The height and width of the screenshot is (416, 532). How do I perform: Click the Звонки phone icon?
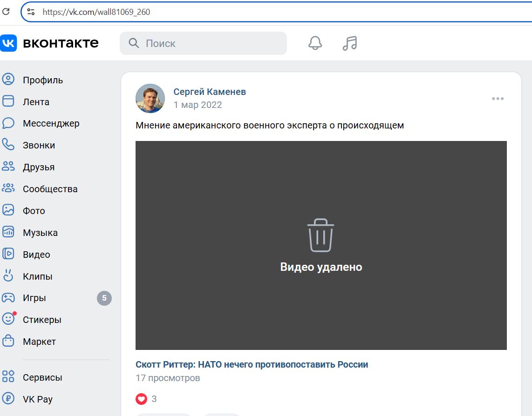(8, 145)
